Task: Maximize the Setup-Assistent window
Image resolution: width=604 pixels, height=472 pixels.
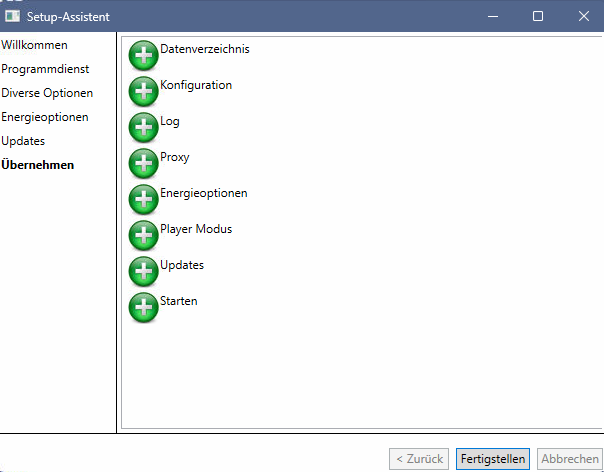Action: pos(538,16)
